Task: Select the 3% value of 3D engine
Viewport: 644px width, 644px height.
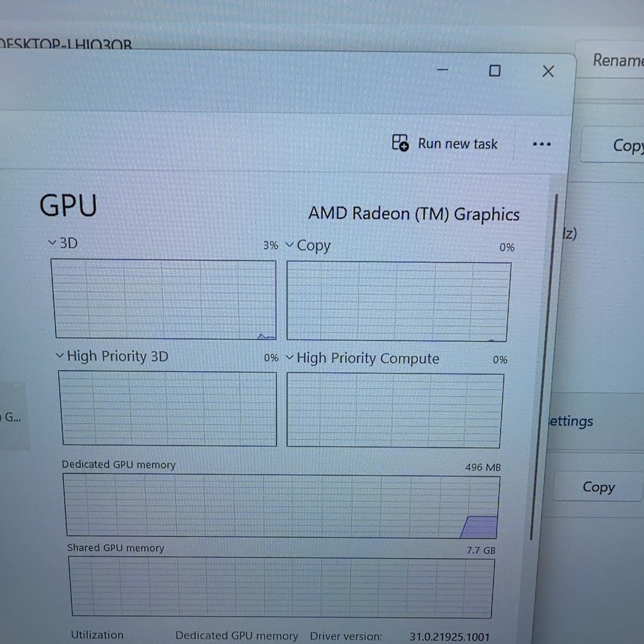Action: point(270,245)
